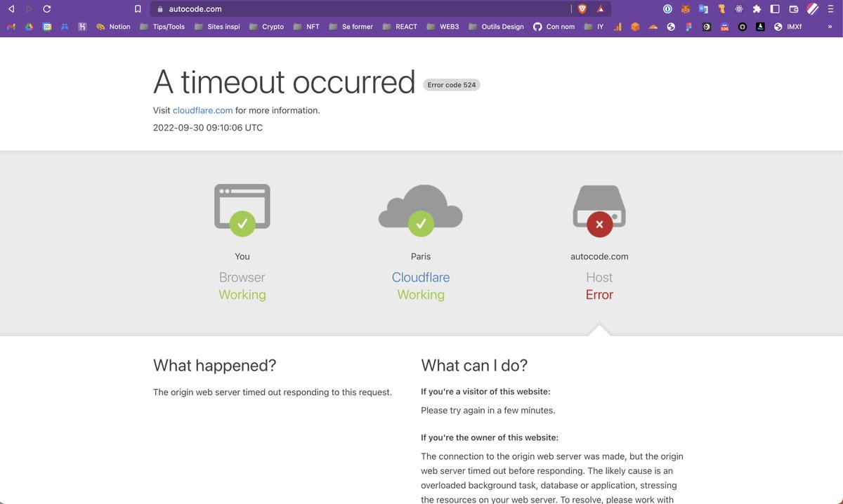This screenshot has height=504, width=843.
Task: Open the Google Drive bookmark
Action: click(x=29, y=27)
